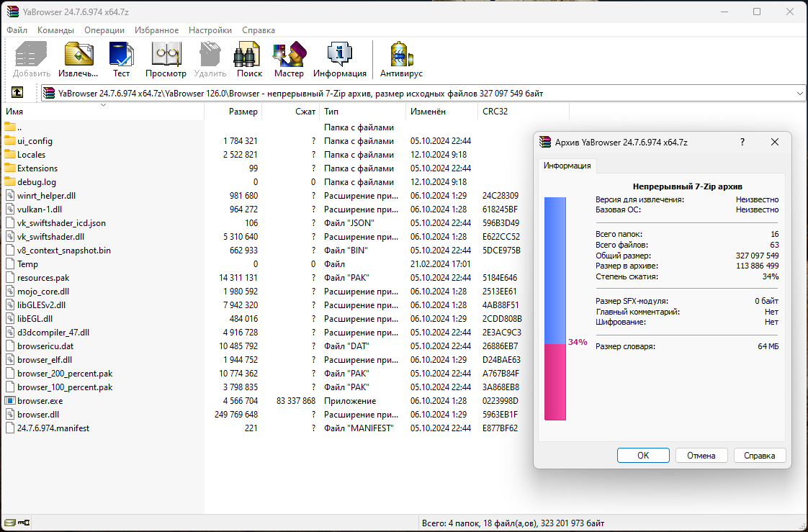808x532 pixels.
Task: Sort by the Изменён column header
Action: coord(442,112)
